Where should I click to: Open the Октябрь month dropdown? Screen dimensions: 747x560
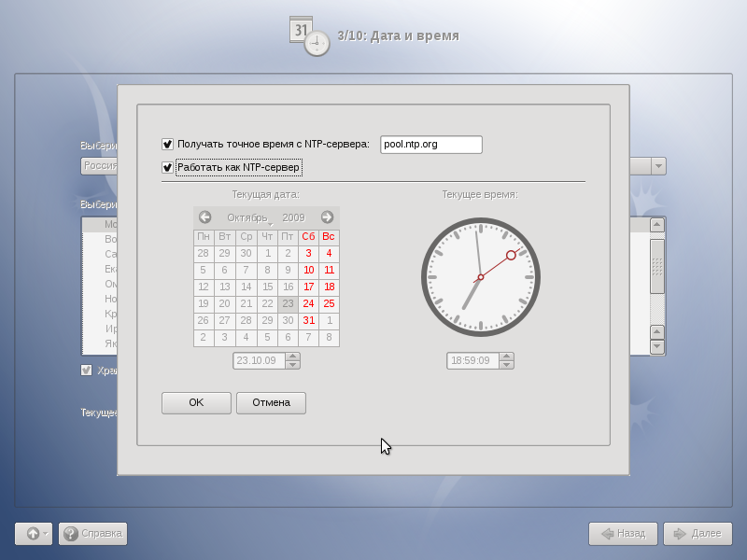[248, 217]
